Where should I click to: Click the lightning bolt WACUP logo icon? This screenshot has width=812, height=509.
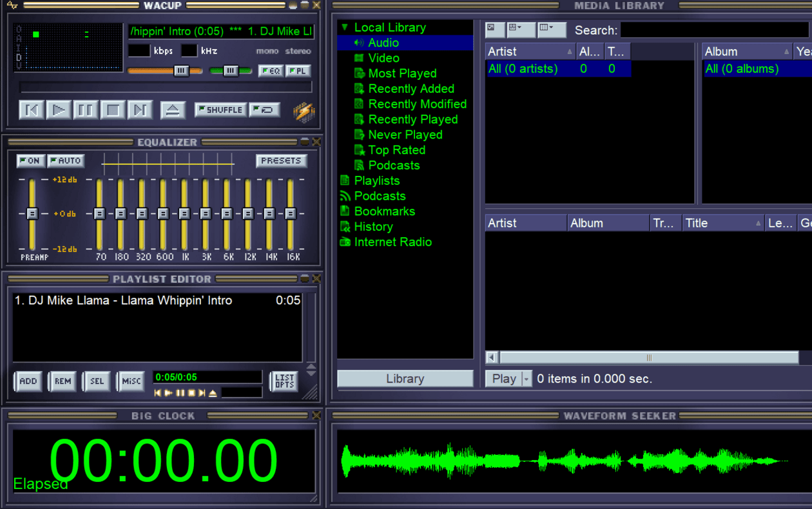(x=304, y=112)
